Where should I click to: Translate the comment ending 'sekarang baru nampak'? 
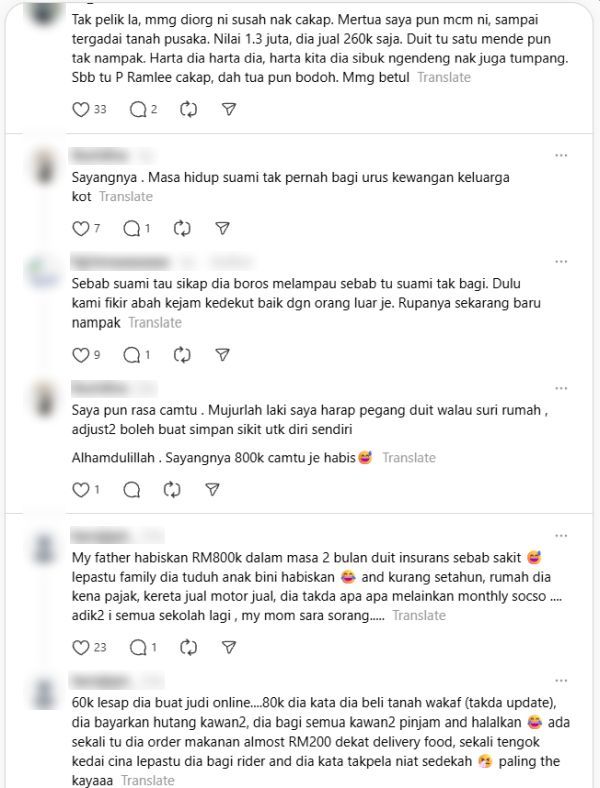click(x=155, y=323)
